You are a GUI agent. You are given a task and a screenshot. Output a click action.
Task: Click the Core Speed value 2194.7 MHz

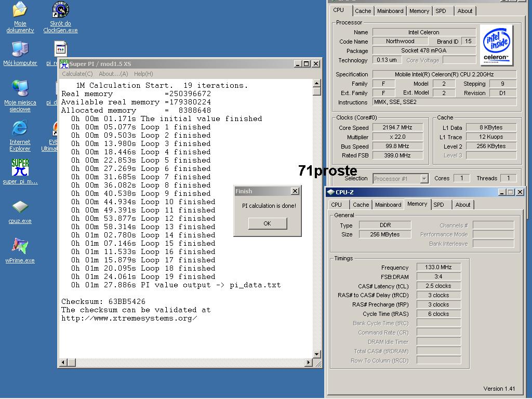point(397,128)
